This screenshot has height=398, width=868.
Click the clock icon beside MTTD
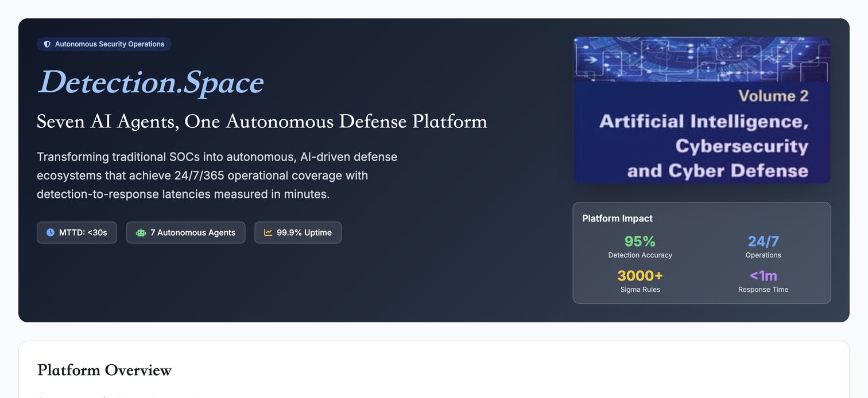pos(51,232)
